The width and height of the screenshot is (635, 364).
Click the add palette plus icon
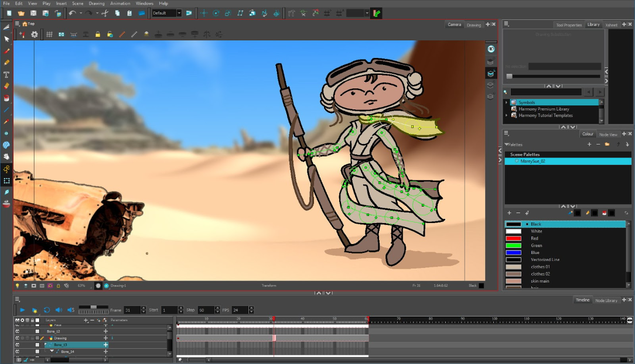click(589, 145)
